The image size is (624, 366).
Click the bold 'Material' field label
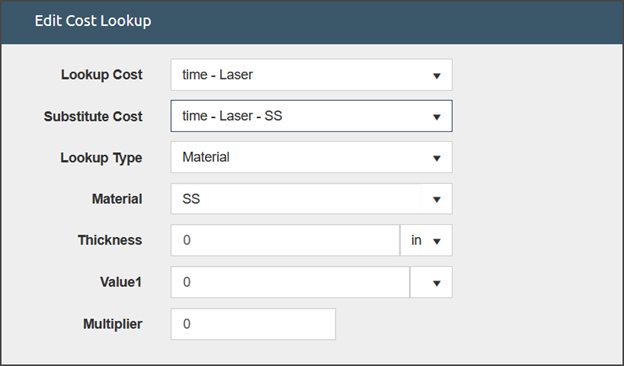[x=117, y=199]
